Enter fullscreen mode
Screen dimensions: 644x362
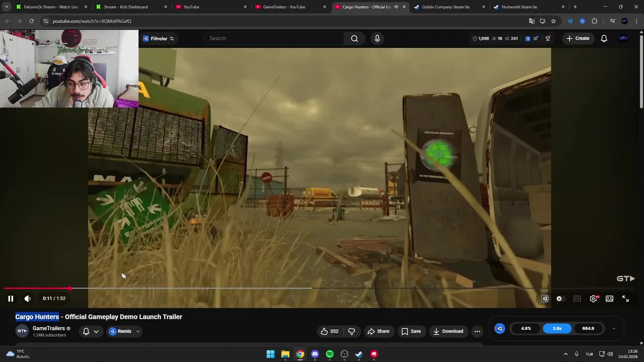point(625,299)
